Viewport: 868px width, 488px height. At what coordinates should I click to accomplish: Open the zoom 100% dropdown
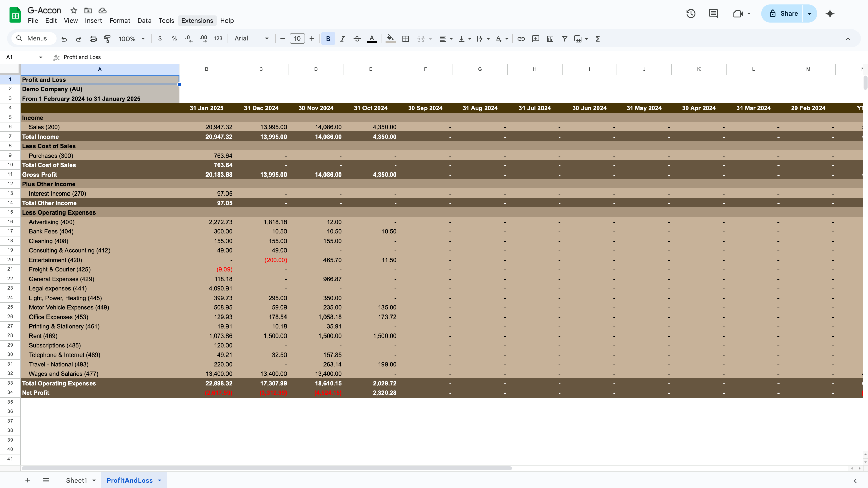[132, 39]
